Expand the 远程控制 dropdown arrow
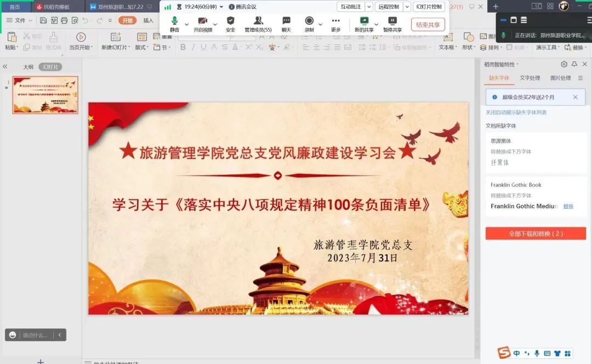This screenshot has height=364, width=592. click(x=407, y=7)
